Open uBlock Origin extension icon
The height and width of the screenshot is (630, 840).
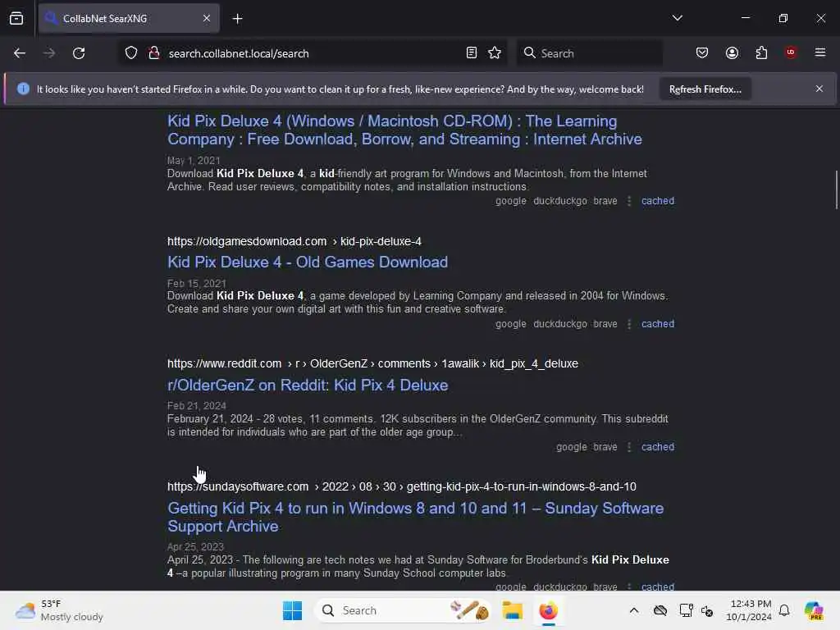(x=791, y=52)
